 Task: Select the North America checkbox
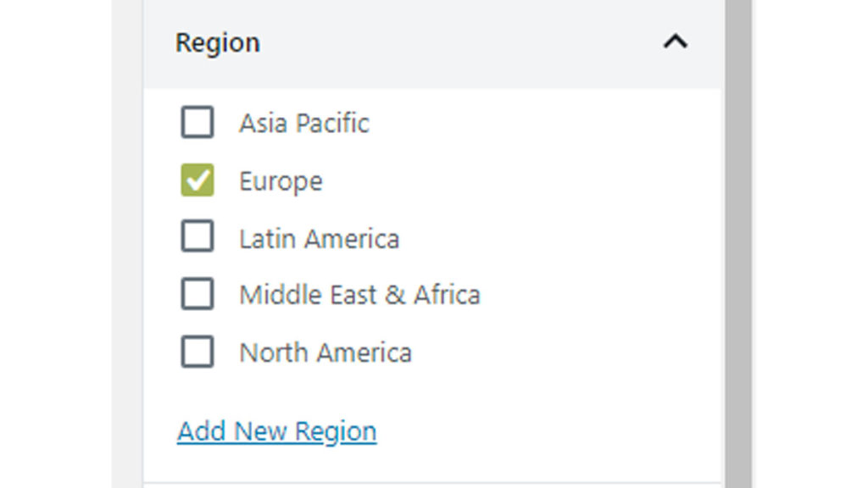pyautogui.click(x=198, y=352)
